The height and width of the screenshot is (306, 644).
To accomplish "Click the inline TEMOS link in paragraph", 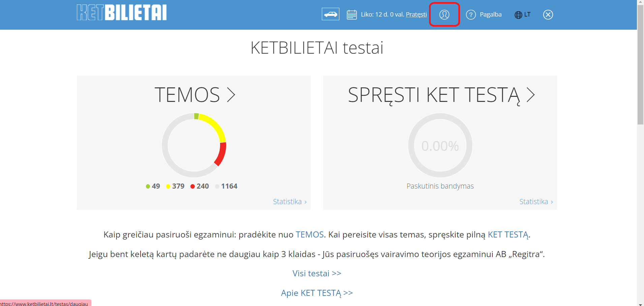I will click(309, 234).
